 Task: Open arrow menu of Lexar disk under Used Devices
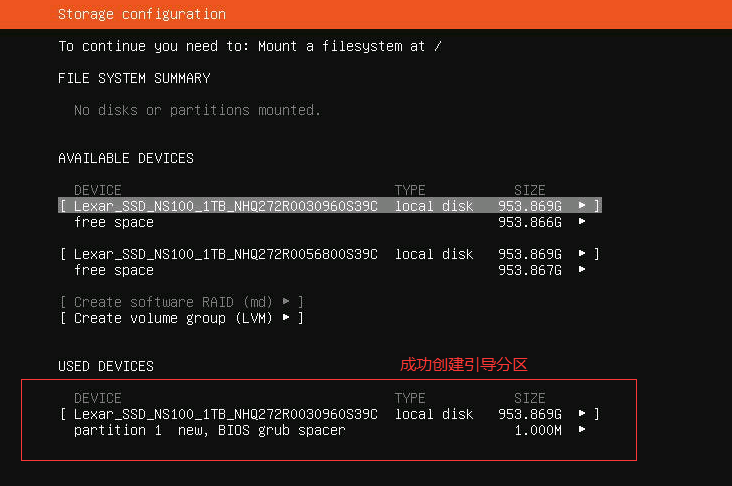[x=582, y=414]
